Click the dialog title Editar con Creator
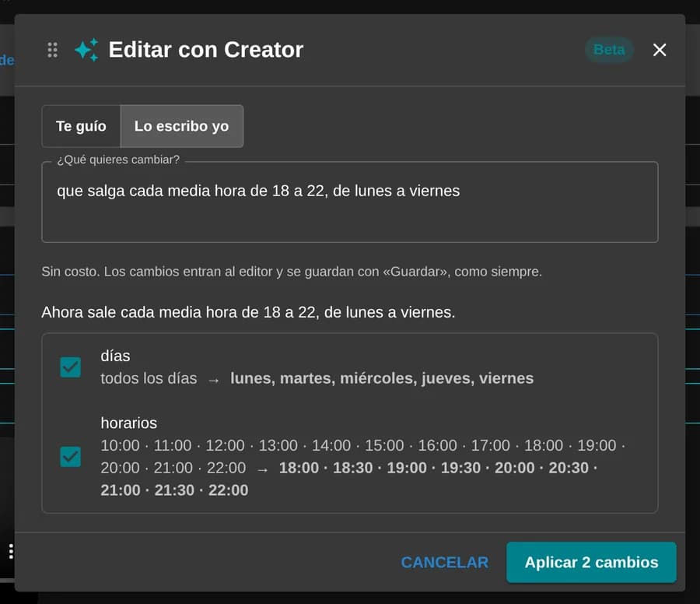 [x=206, y=50]
